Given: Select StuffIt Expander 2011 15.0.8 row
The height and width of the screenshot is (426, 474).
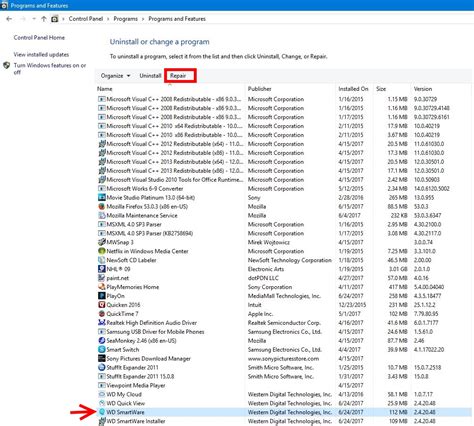Looking at the screenshot, I should pyautogui.click(x=283, y=376).
